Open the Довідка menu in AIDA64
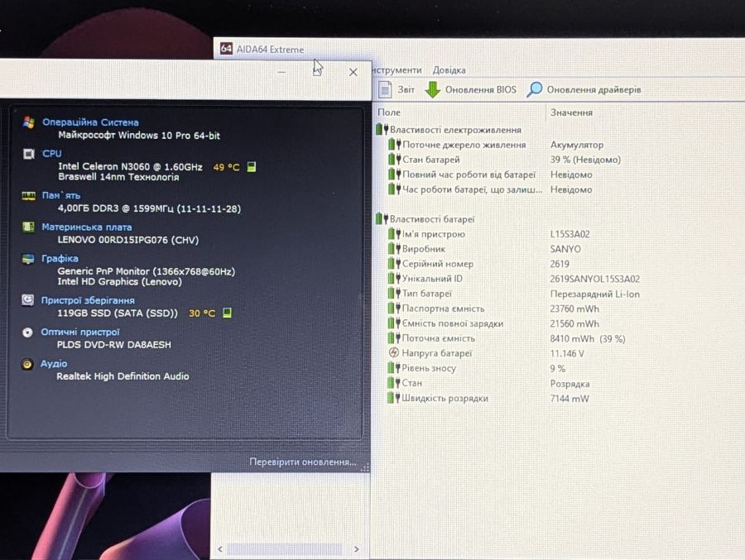This screenshot has width=745, height=560. (x=449, y=69)
